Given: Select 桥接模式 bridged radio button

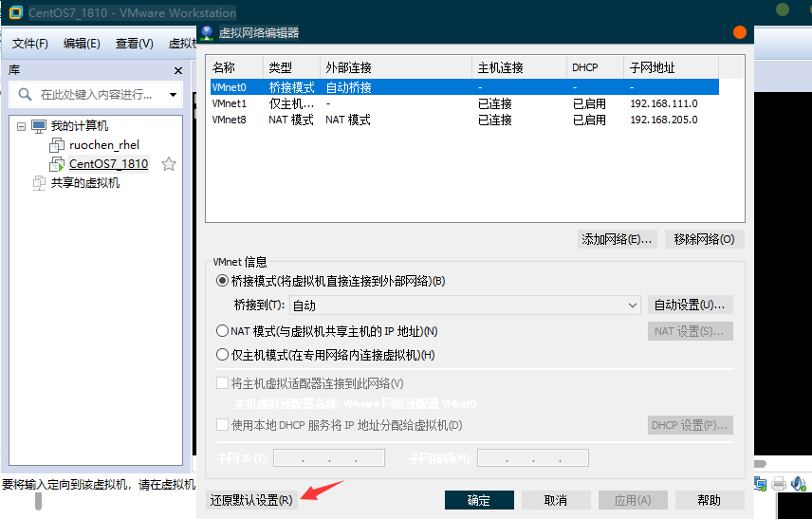Looking at the screenshot, I should (222, 281).
